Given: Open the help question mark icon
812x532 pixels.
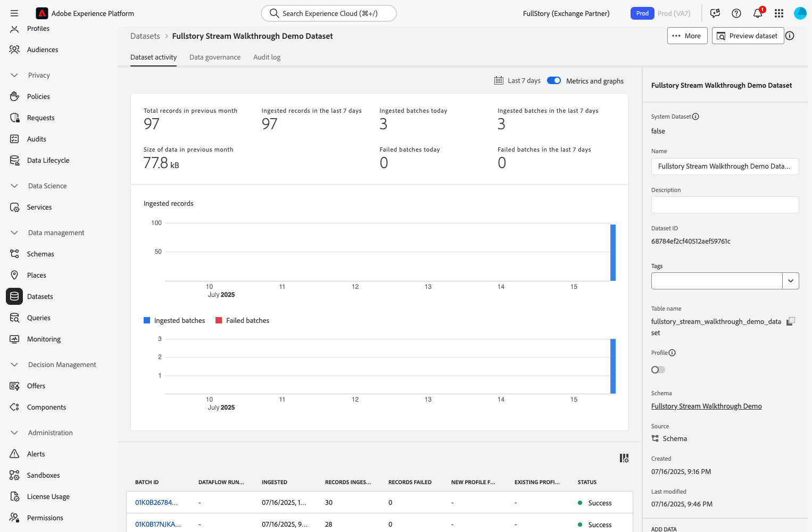Looking at the screenshot, I should [x=736, y=13].
